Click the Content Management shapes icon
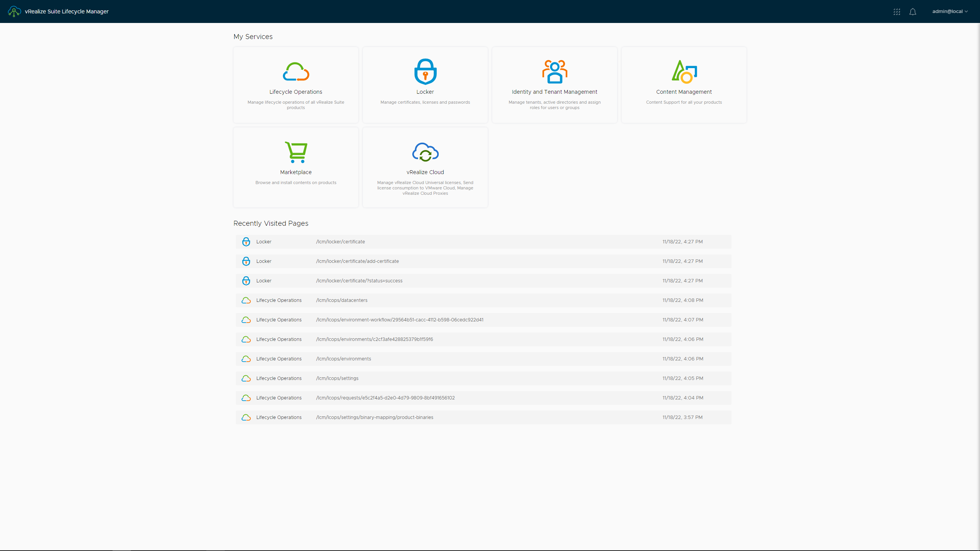 click(x=684, y=72)
